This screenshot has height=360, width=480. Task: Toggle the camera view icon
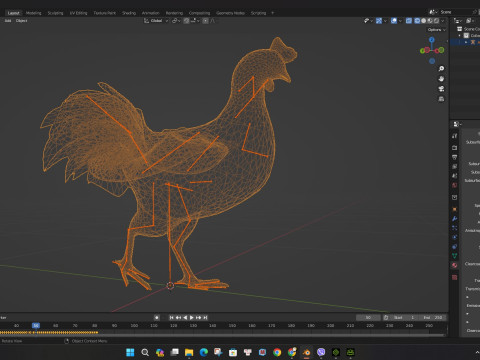point(441,89)
